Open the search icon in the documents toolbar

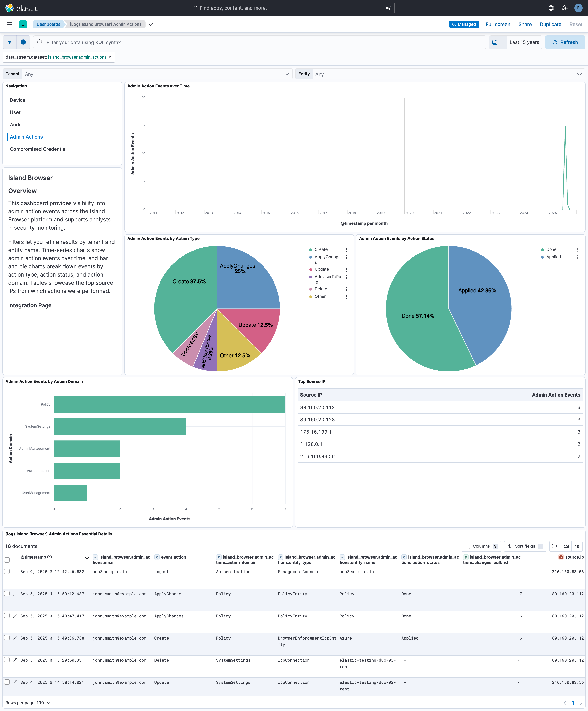[x=554, y=546]
